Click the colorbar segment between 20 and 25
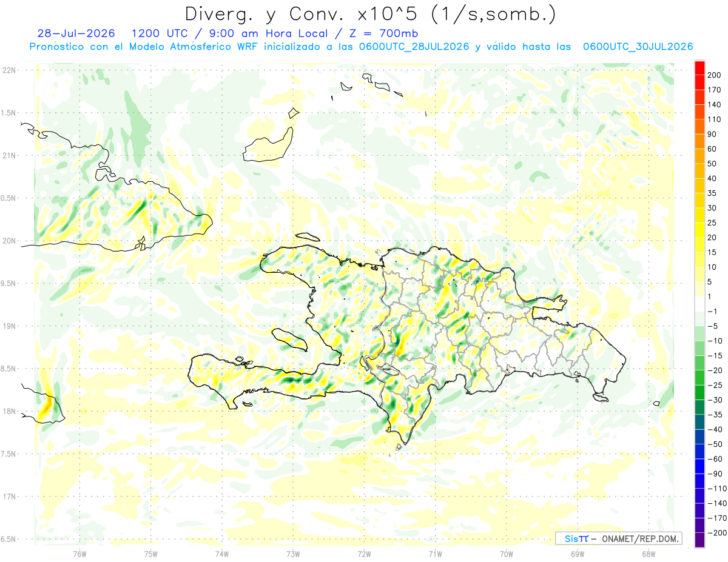The image size is (728, 562). (699, 230)
